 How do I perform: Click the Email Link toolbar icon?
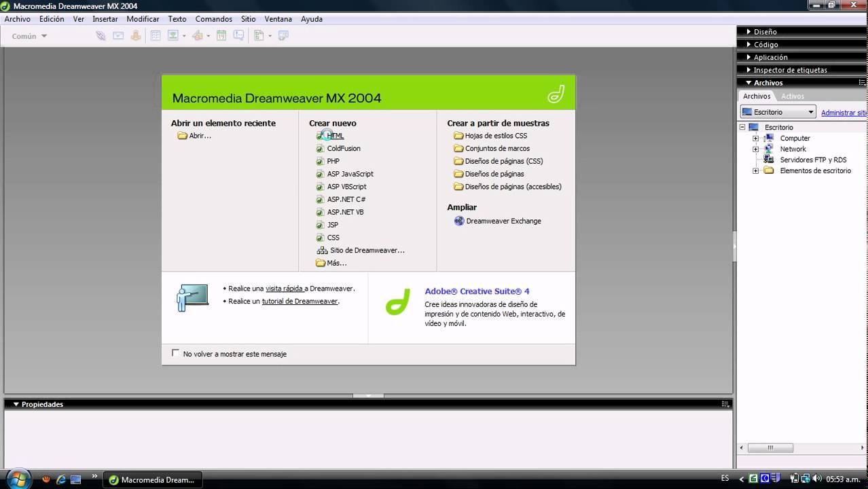click(118, 36)
